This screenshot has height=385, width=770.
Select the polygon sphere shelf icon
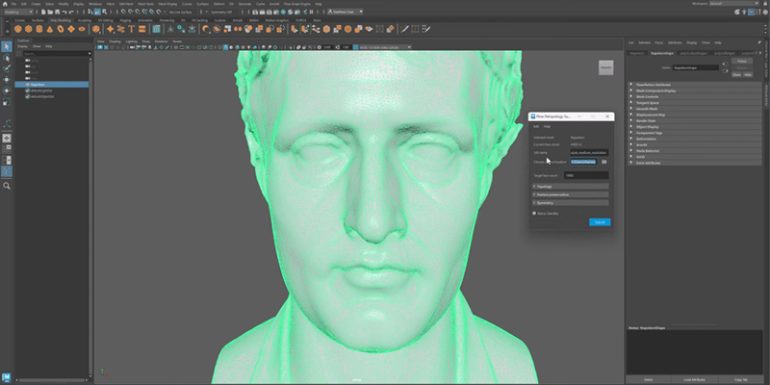coord(18,29)
